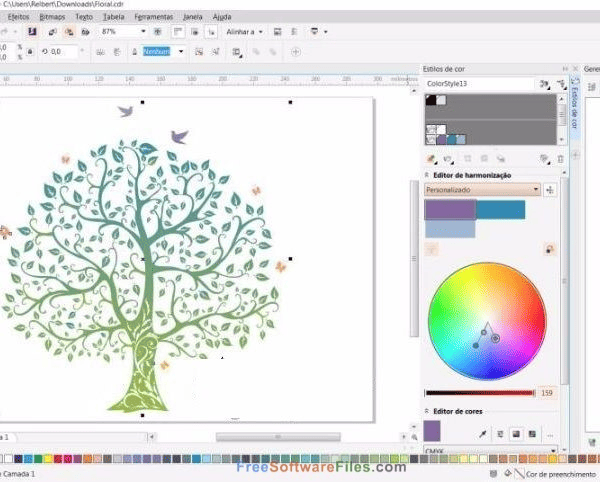Click the rotation angle field showing 0,0

63,52
